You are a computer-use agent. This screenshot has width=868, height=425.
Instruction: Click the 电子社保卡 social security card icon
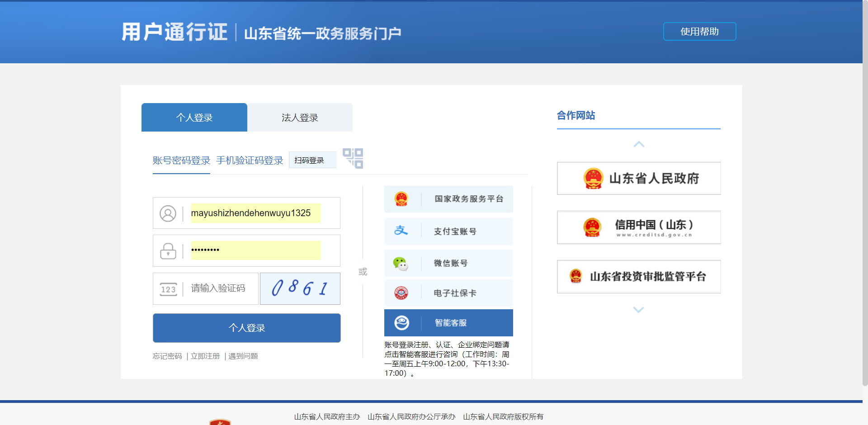pos(401,293)
